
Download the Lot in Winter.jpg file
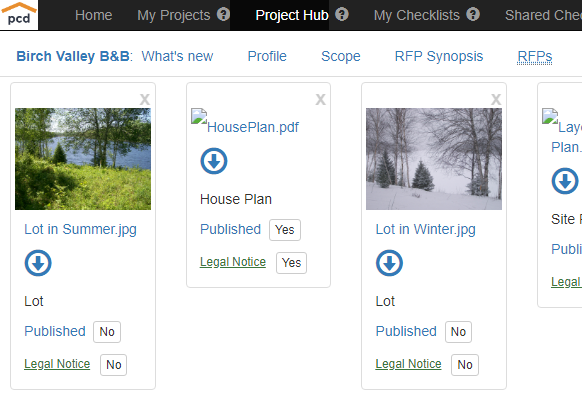tap(389, 263)
